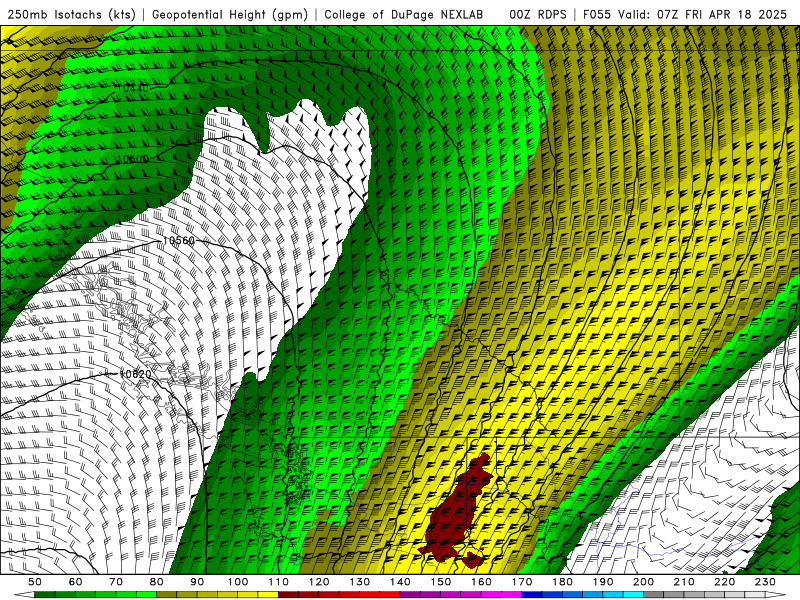800x600 pixels.
Task: Click the 50 label on the color scale
Action: 35,582
